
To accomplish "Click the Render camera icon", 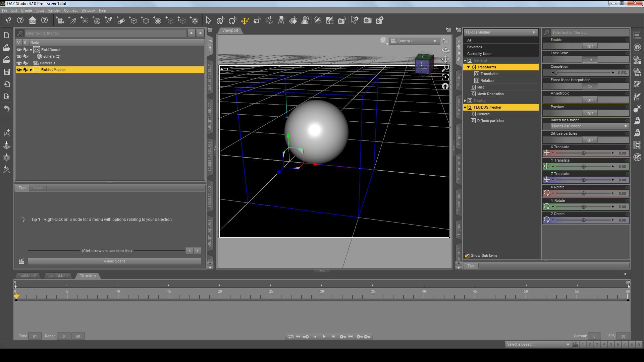I will (x=367, y=20).
